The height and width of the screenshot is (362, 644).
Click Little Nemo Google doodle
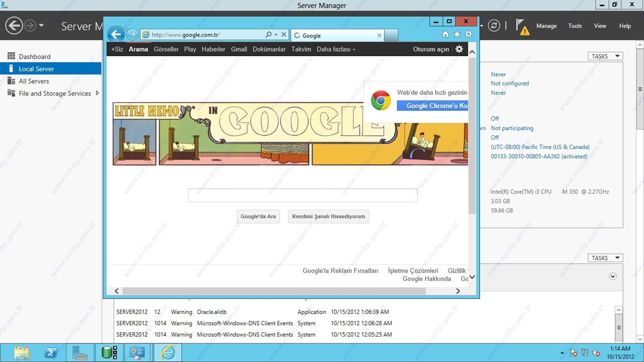pyautogui.click(x=290, y=133)
